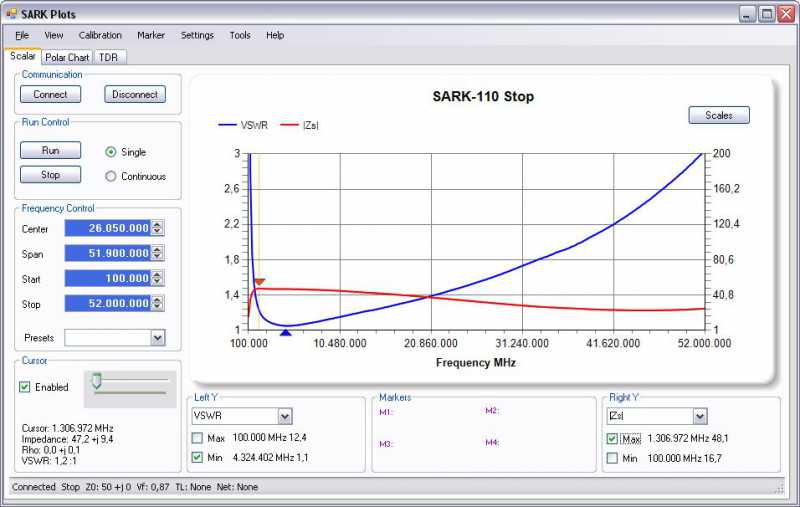Viewport: 800px width, 507px height.
Task: Click the 'Z0: 50 +j 0' status bar entry
Action: 108,487
